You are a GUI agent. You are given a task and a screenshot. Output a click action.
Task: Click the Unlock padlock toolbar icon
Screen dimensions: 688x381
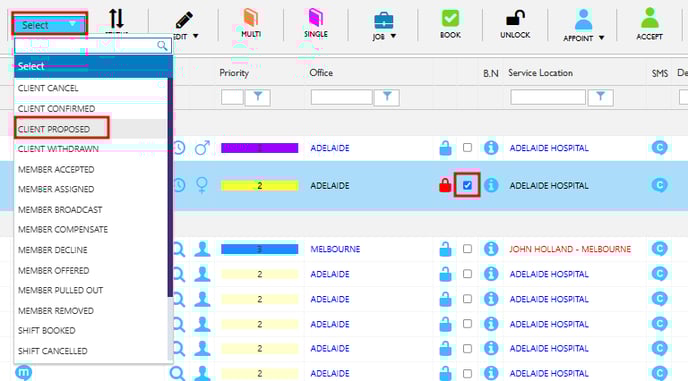pyautogui.click(x=515, y=18)
